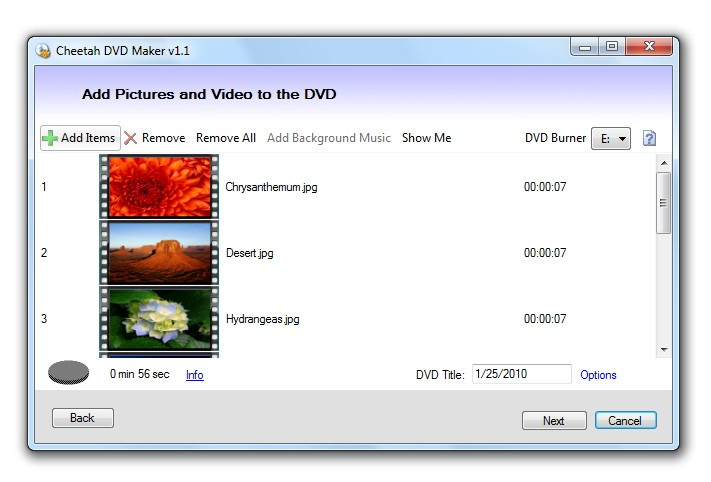This screenshot has height=482, width=711.
Task: Click the Hydrangeas.jpg file name
Action: (263, 319)
